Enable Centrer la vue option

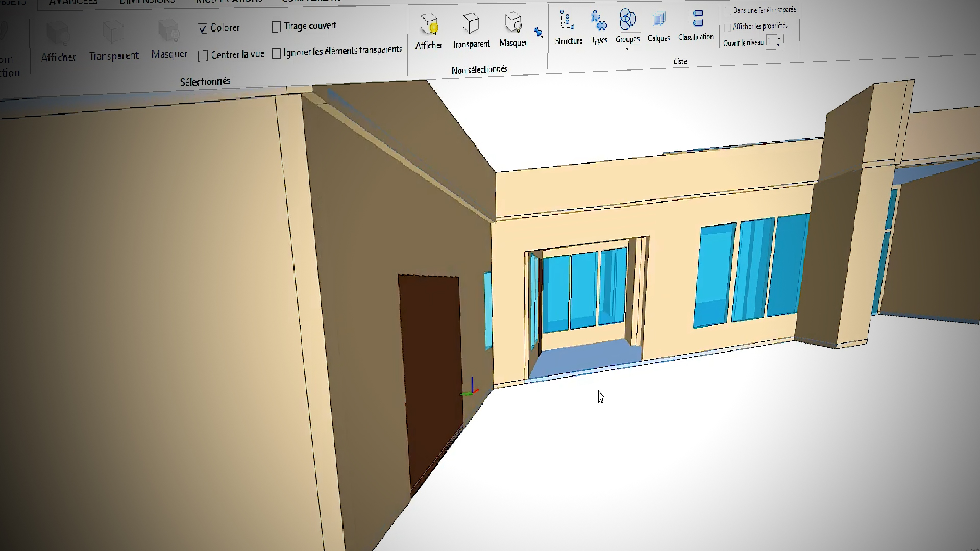pos(203,56)
